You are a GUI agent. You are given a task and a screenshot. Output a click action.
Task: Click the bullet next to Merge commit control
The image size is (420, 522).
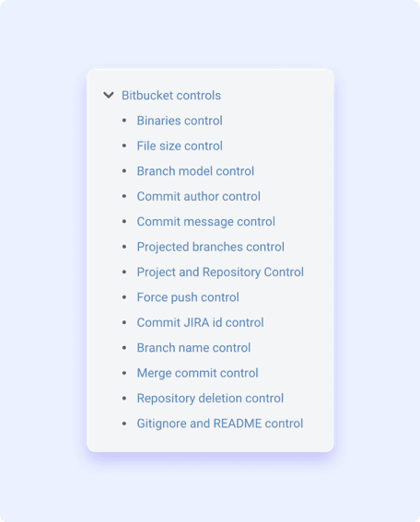pos(124,373)
